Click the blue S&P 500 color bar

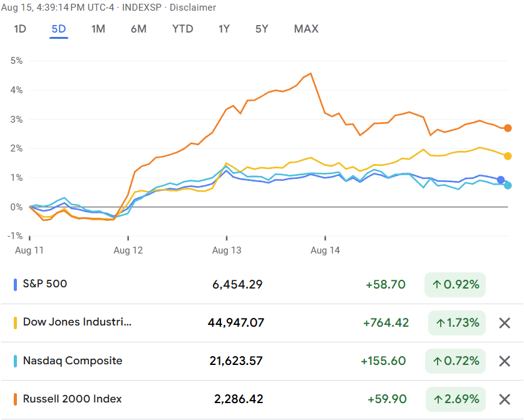click(15, 285)
